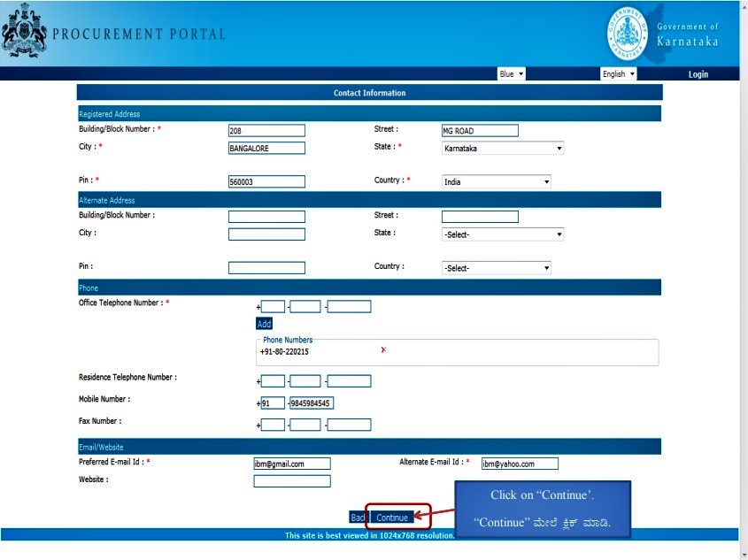Click Registered Street field MG ROAD

480,131
